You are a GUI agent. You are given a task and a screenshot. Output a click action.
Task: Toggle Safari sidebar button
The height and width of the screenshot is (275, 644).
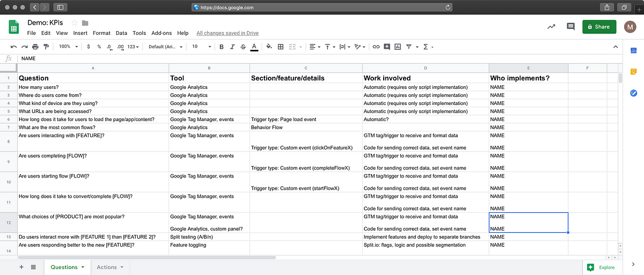pos(60,8)
